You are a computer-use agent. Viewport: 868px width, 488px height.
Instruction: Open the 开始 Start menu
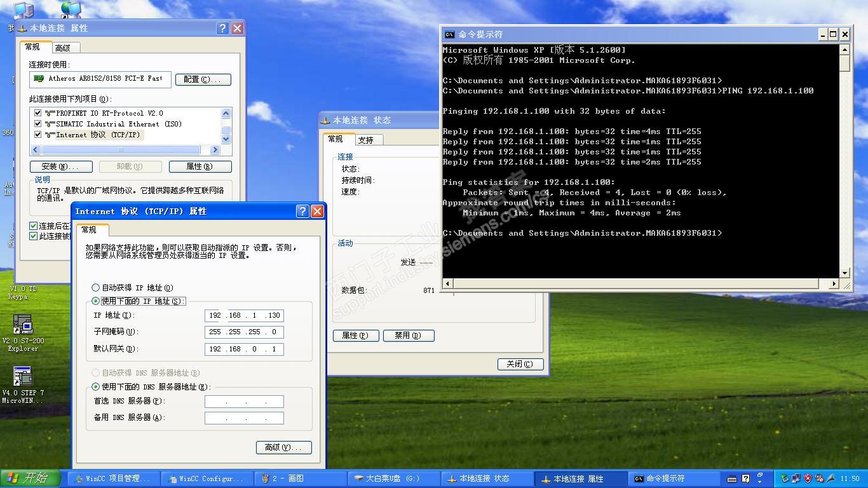[x=31, y=478]
